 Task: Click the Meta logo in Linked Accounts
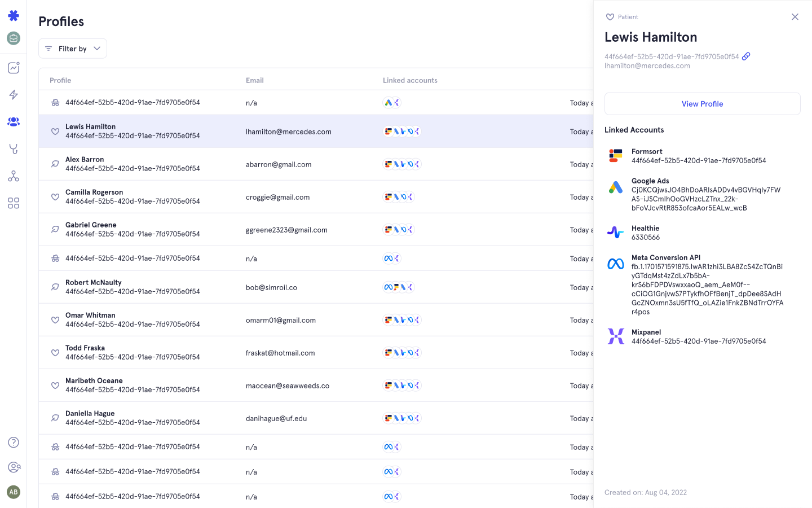(x=616, y=264)
